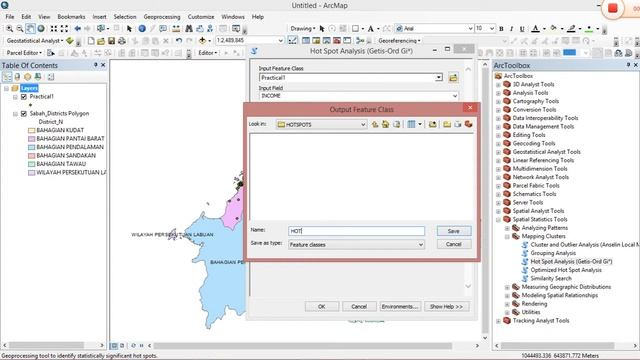
Task: Create new folder in Output dialog
Action: click(x=447, y=124)
